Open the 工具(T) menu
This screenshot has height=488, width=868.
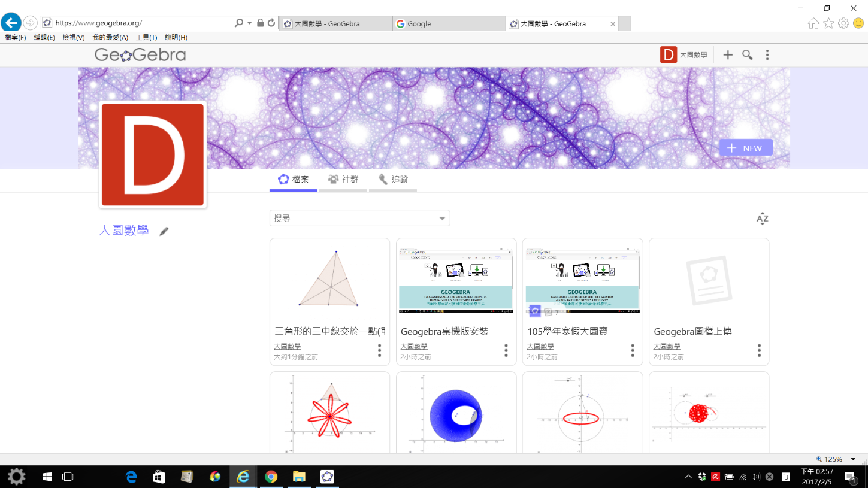pos(146,38)
